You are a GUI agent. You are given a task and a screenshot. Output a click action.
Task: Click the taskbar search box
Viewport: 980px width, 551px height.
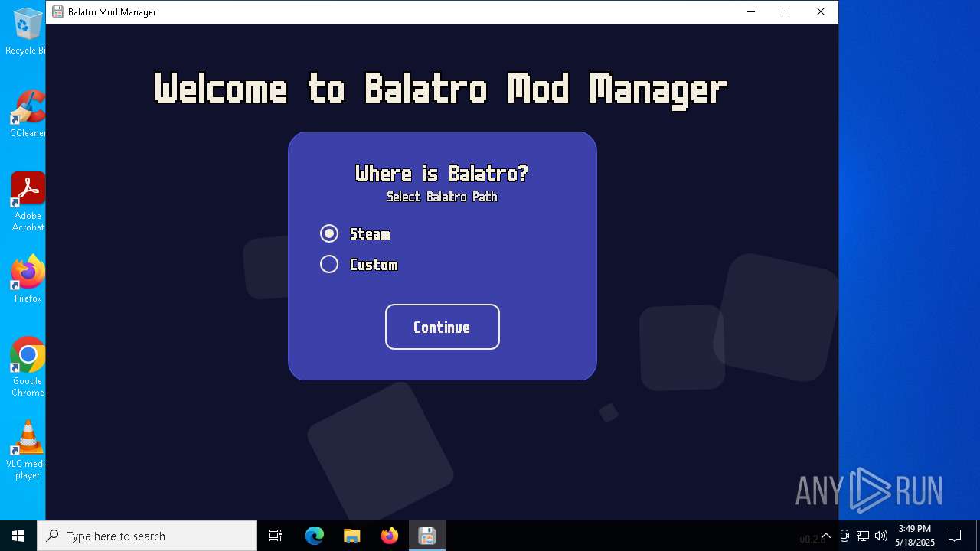[147, 536]
